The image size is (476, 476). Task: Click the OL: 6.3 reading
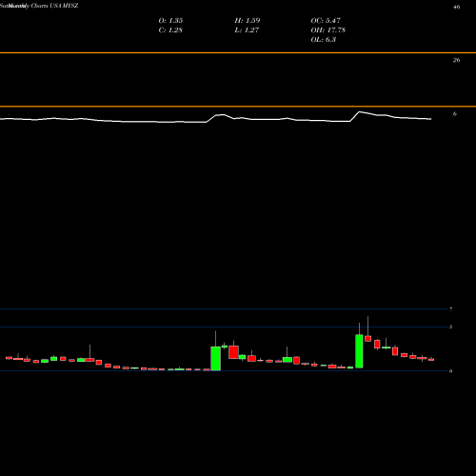(323, 39)
